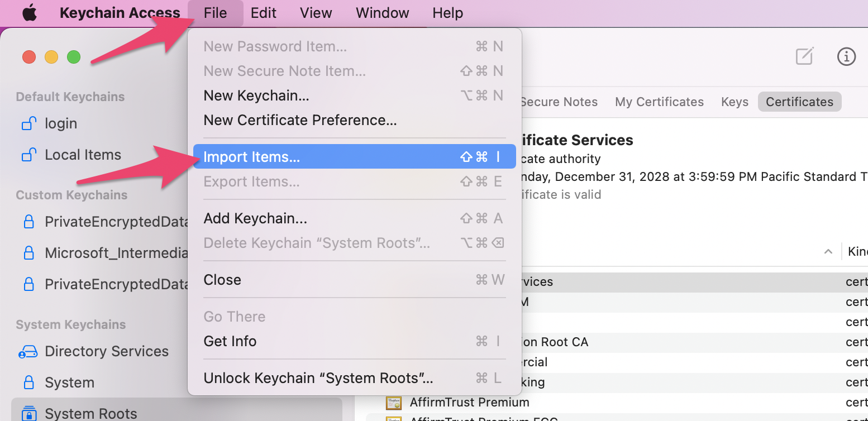The width and height of the screenshot is (868, 421).
Task: Switch to the My Certificates tab
Action: 659,102
